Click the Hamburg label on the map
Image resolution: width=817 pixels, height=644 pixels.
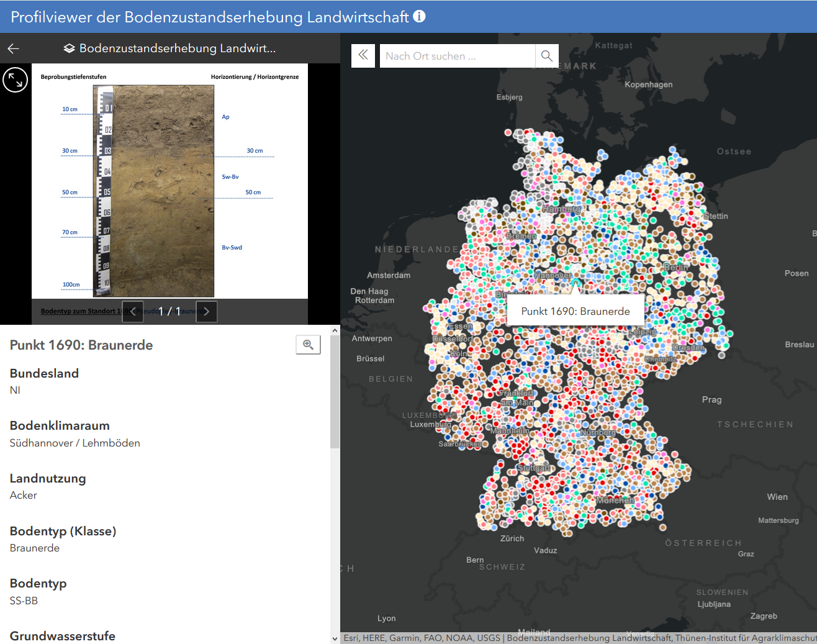561,209
